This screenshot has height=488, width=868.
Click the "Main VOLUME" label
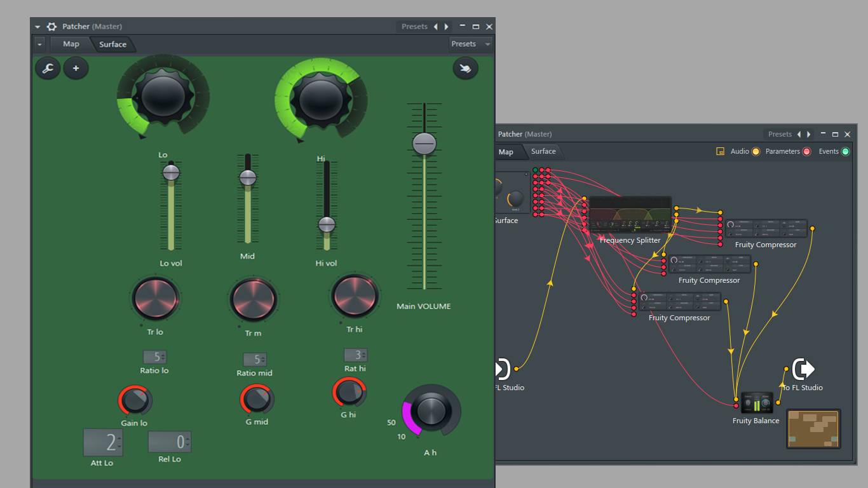[x=424, y=306]
